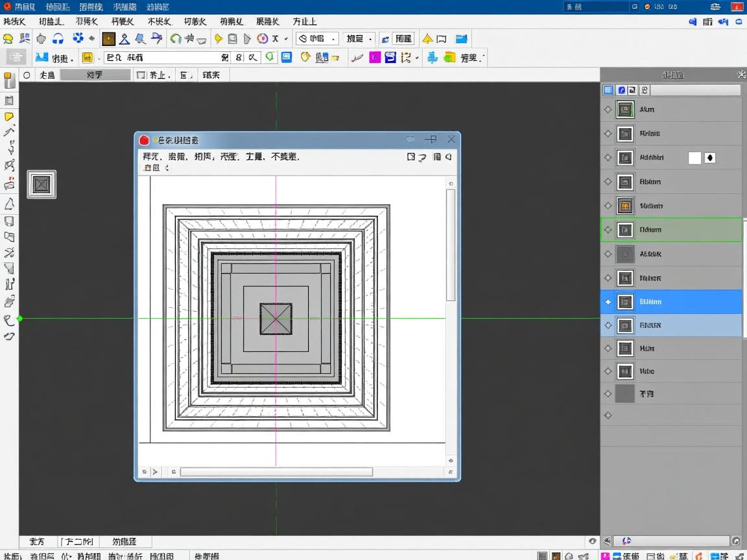
Task: Click the blue folder icon in top toolbar
Action: 461,39
